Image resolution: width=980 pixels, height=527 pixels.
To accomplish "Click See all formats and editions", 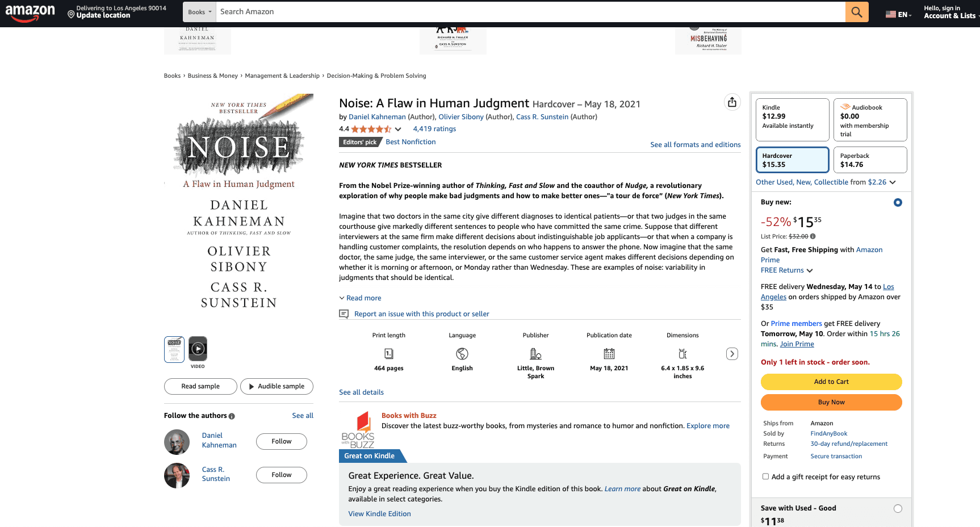I will coord(696,145).
